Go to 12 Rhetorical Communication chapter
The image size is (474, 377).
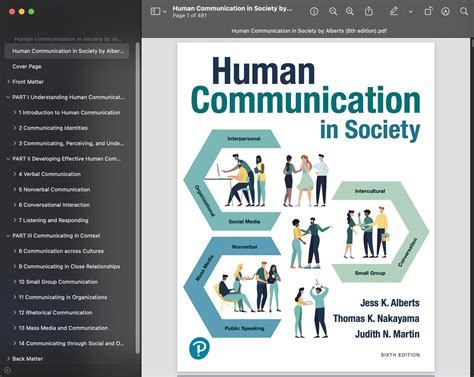(x=55, y=312)
